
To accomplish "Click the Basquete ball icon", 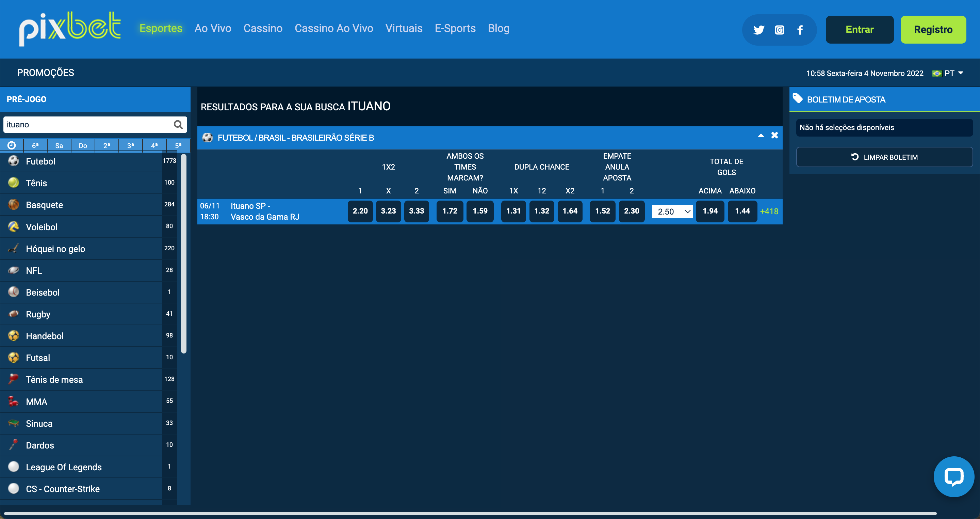I will tap(13, 204).
